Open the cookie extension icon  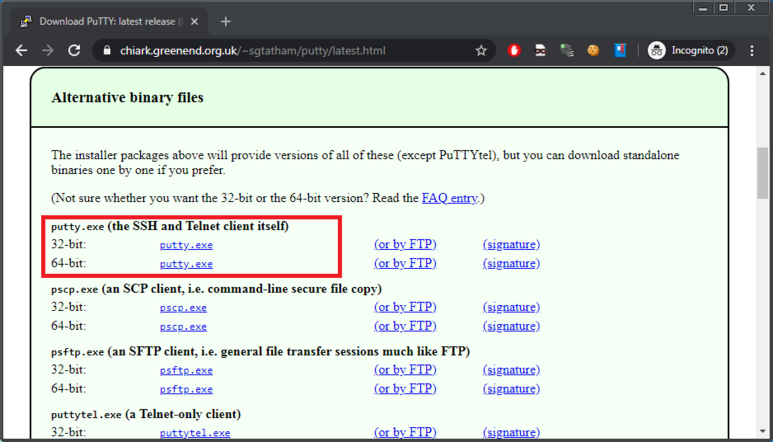tap(593, 50)
